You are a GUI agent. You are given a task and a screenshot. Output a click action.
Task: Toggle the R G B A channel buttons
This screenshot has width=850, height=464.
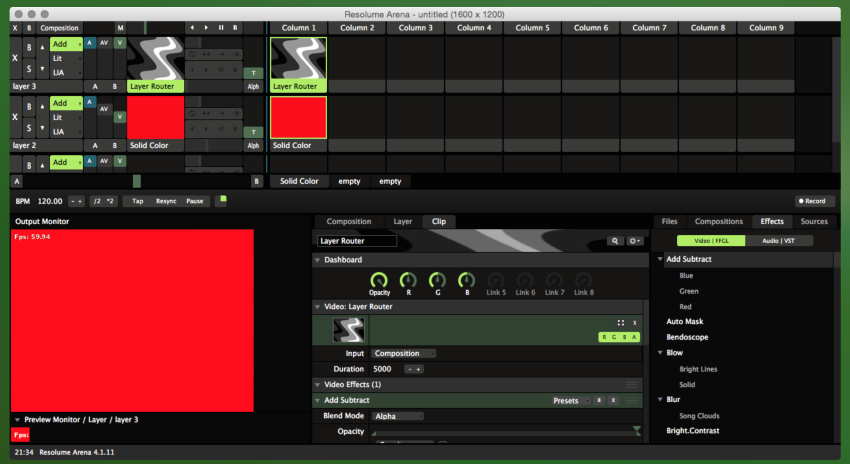[x=619, y=337]
